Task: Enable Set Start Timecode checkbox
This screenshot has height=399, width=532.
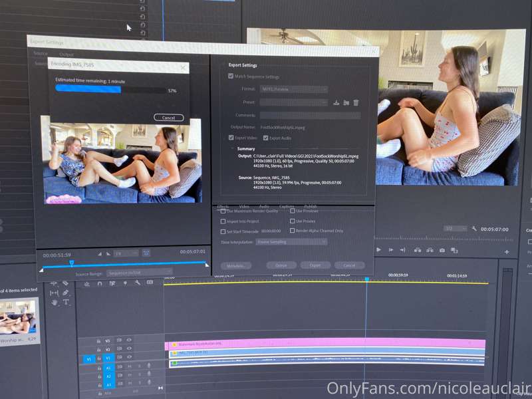Action: pos(223,231)
